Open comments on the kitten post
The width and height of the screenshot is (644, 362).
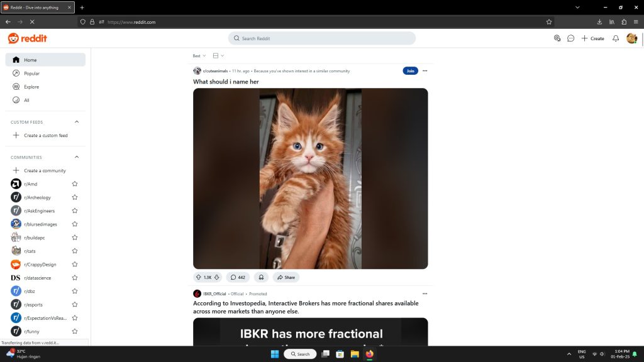click(238, 277)
